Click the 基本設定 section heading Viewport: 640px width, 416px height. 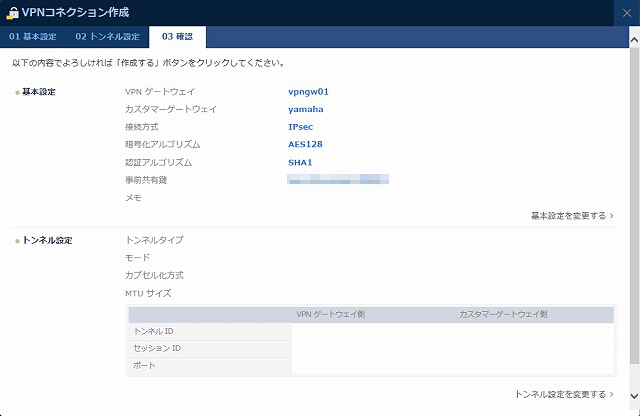39,92
